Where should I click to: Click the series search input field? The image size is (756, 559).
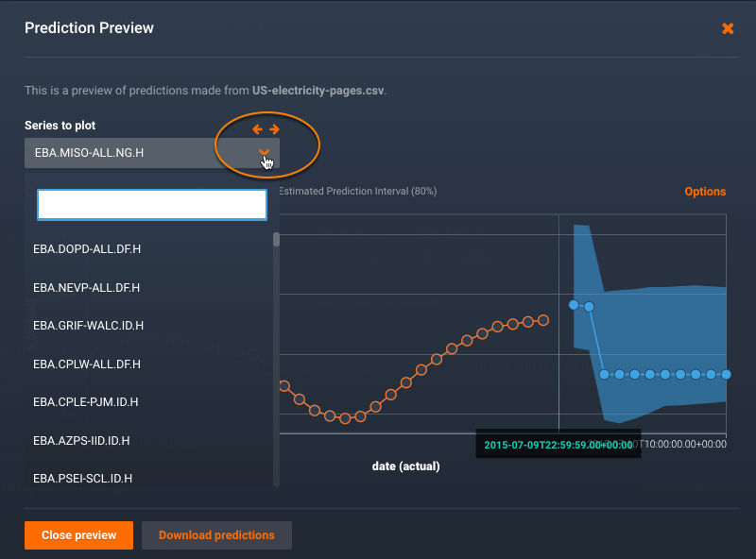(x=152, y=204)
